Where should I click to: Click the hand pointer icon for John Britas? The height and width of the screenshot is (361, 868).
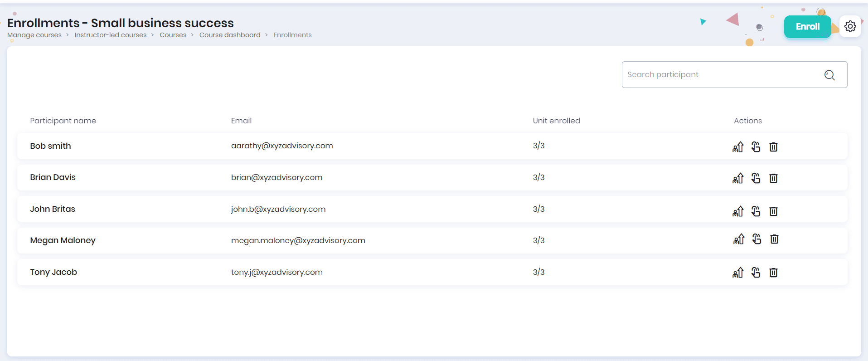click(756, 211)
